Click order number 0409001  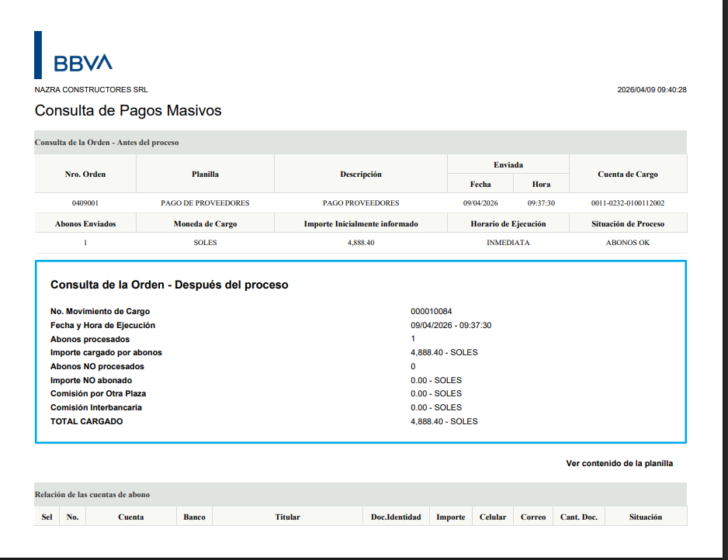pos(85,203)
